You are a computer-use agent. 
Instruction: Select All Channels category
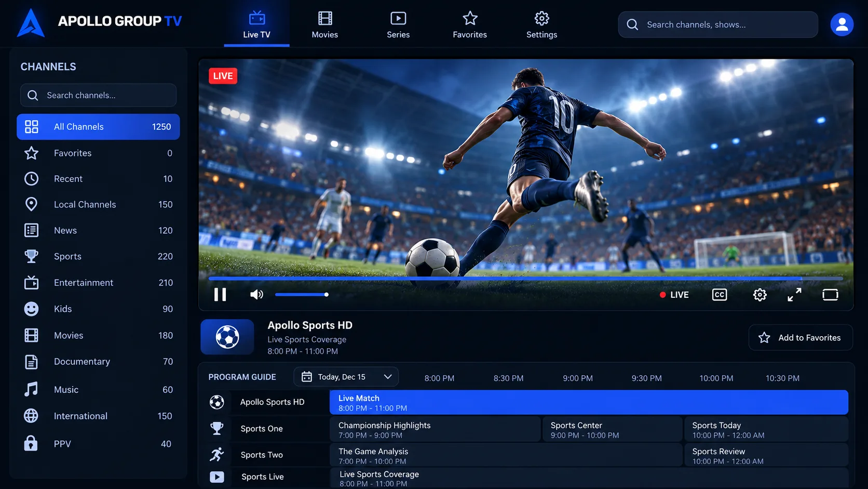[x=98, y=127]
